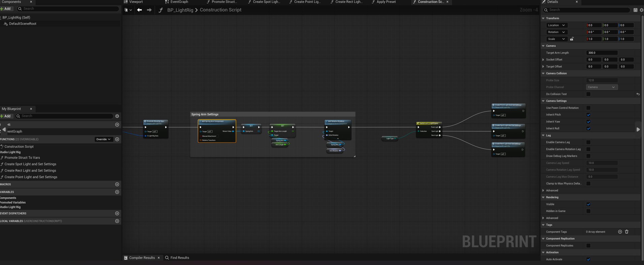Open My Blueprint settings gear
The height and width of the screenshot is (265, 644).
tap(117, 116)
